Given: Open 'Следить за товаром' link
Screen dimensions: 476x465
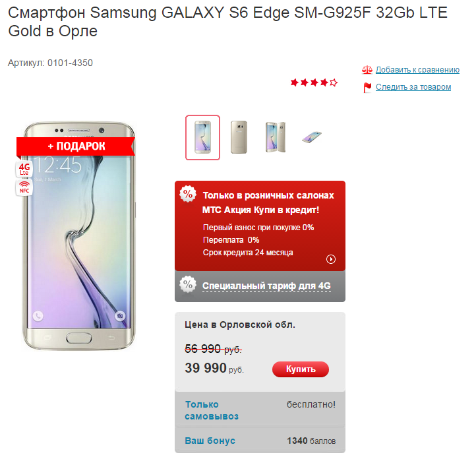Looking at the screenshot, I should tap(413, 87).
